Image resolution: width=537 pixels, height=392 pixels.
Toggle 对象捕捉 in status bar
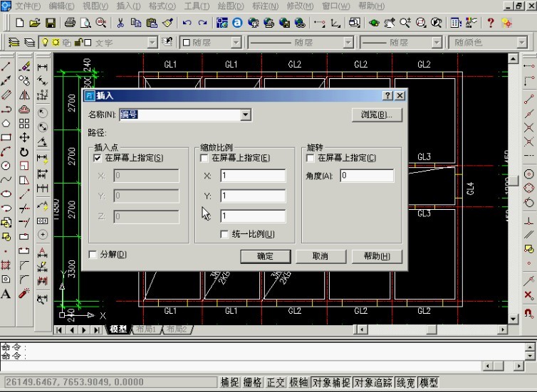[331, 382]
